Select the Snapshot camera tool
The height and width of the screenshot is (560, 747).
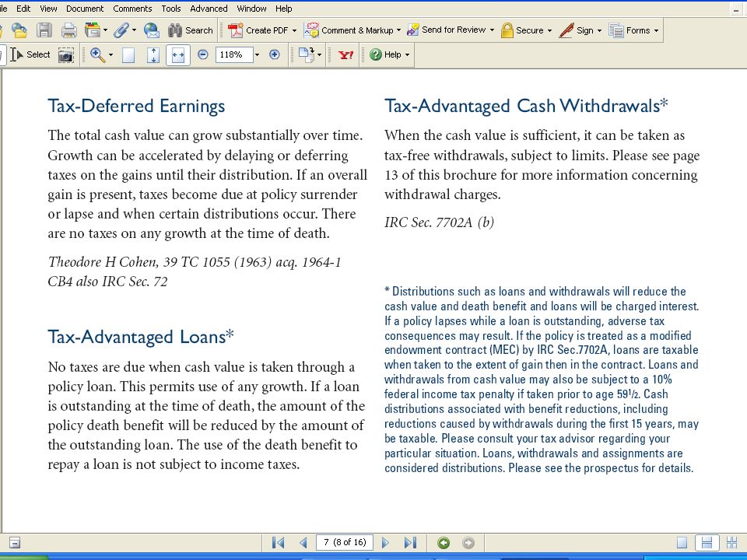tap(65, 55)
